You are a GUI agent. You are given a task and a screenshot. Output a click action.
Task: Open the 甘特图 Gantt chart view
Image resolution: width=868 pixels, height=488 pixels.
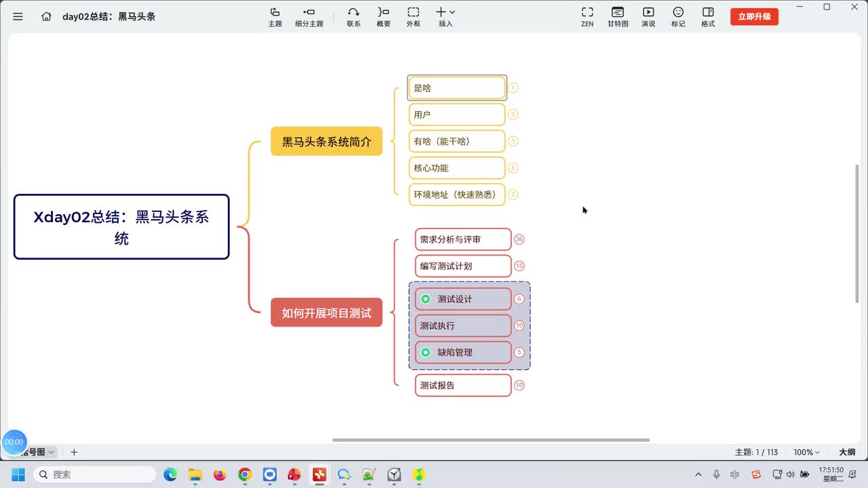[x=618, y=17]
